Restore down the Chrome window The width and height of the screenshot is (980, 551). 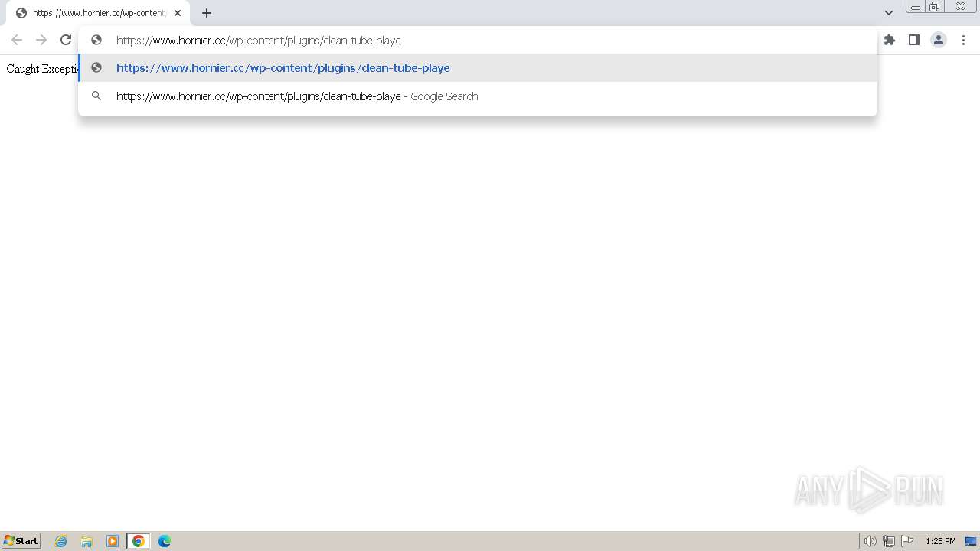935,7
